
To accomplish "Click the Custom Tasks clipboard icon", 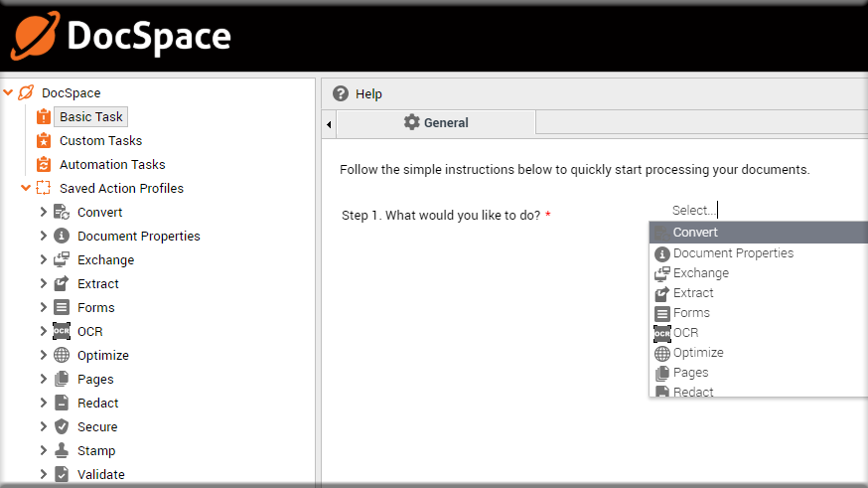I will click(44, 141).
